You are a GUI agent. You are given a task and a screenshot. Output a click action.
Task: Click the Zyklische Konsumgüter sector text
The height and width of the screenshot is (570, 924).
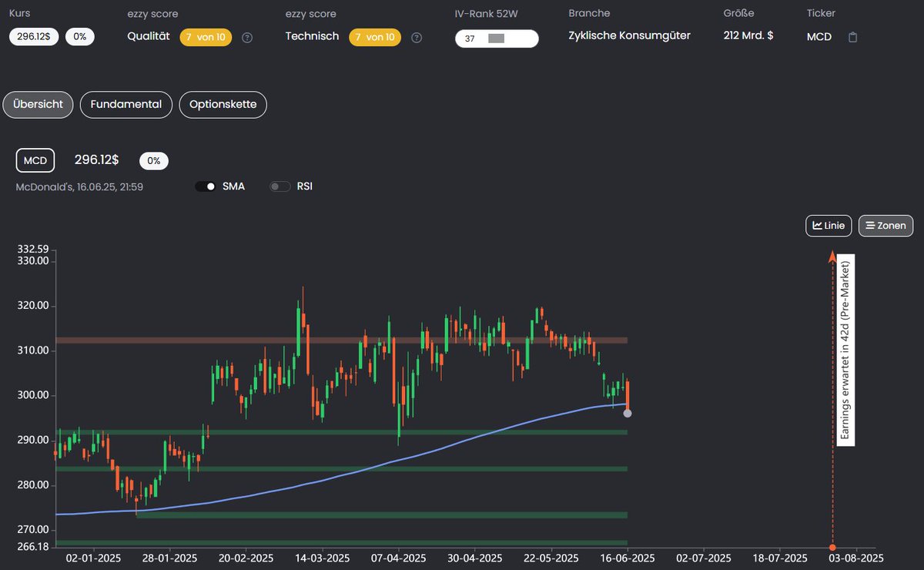point(629,35)
